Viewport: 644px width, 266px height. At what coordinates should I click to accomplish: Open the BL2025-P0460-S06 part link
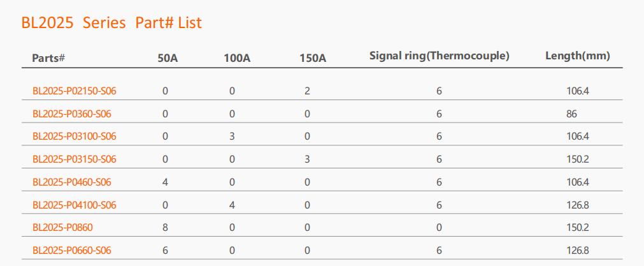pos(72,182)
